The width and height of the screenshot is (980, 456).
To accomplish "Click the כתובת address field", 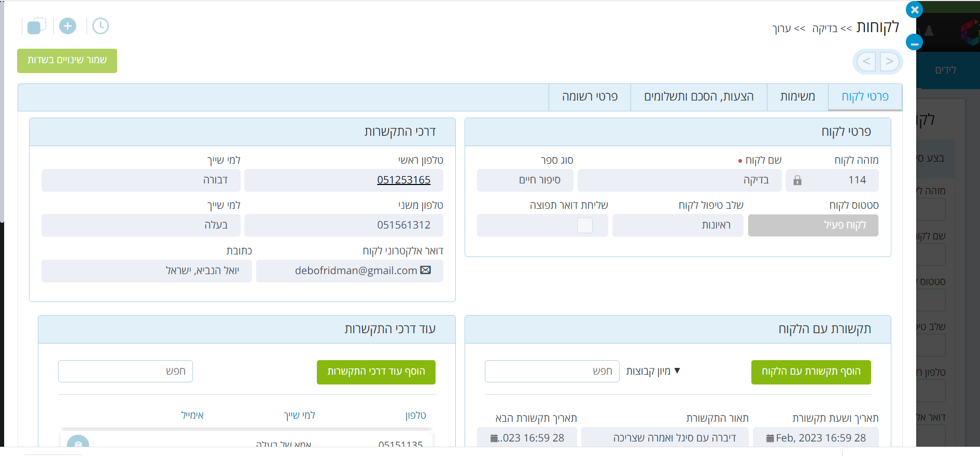I will point(147,270).
